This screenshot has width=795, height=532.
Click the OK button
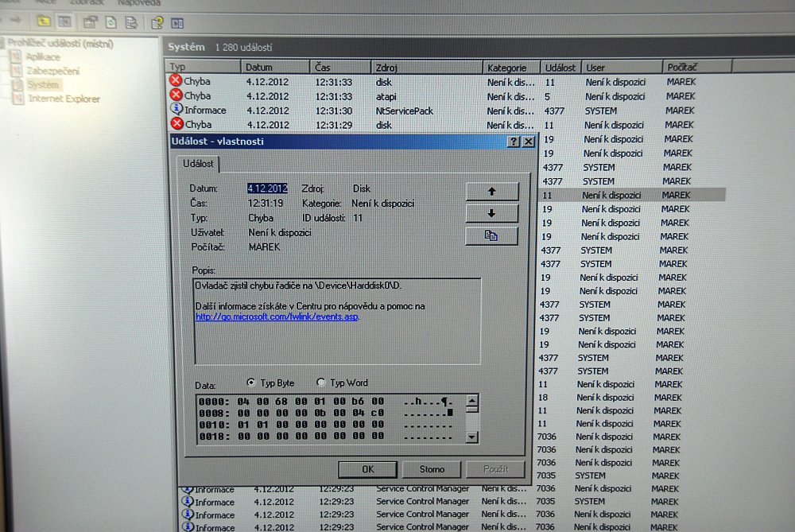pyautogui.click(x=367, y=469)
